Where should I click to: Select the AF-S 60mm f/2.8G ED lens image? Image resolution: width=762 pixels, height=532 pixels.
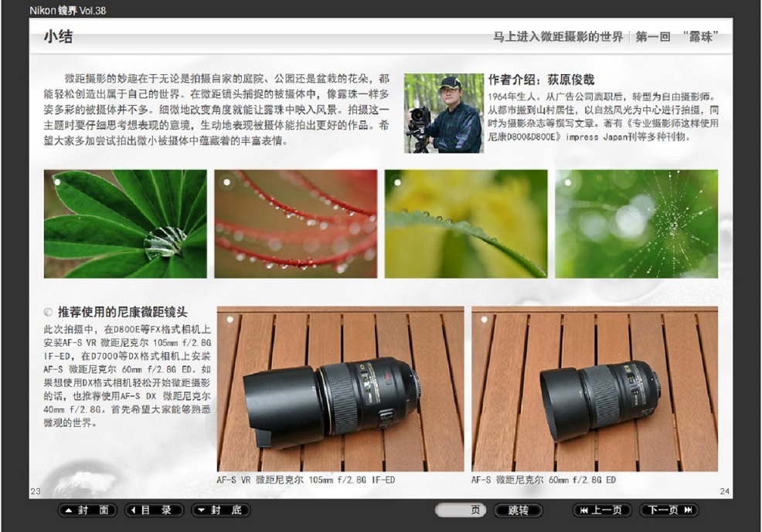coord(594,389)
